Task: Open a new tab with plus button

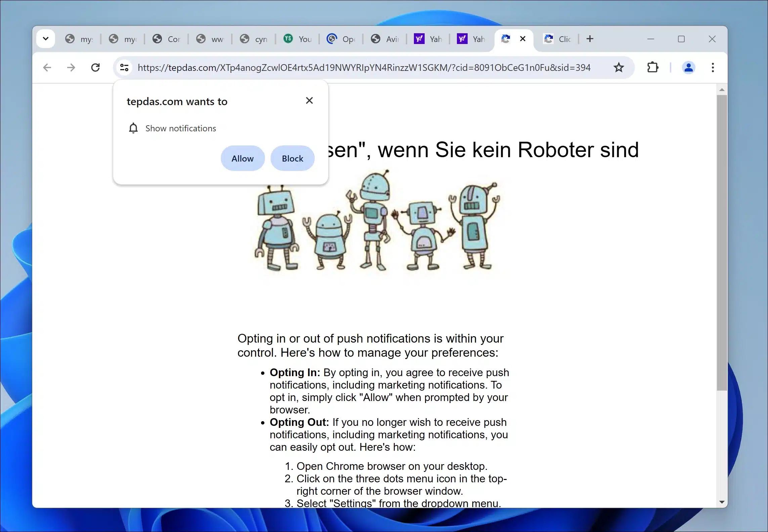Action: tap(590, 39)
